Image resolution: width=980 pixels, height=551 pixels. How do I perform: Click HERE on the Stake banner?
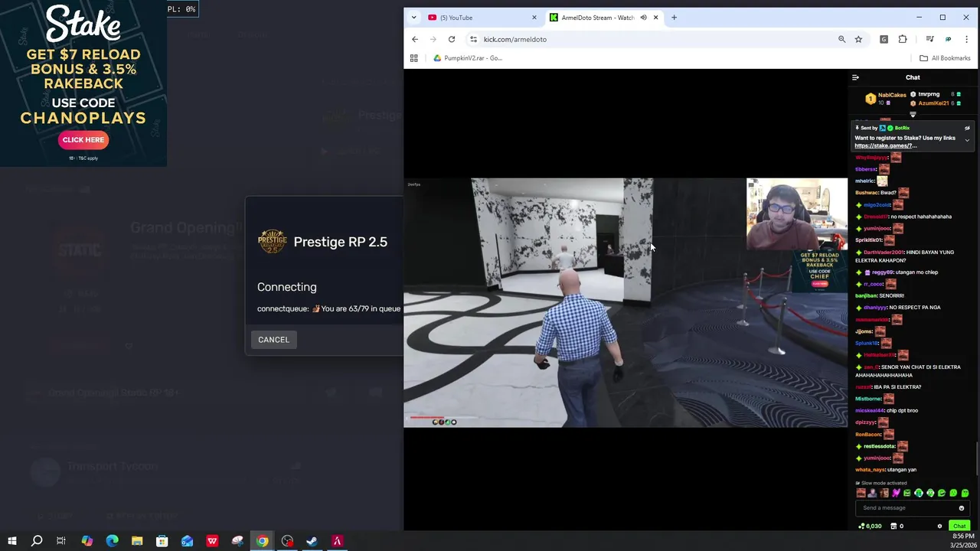[x=83, y=140]
